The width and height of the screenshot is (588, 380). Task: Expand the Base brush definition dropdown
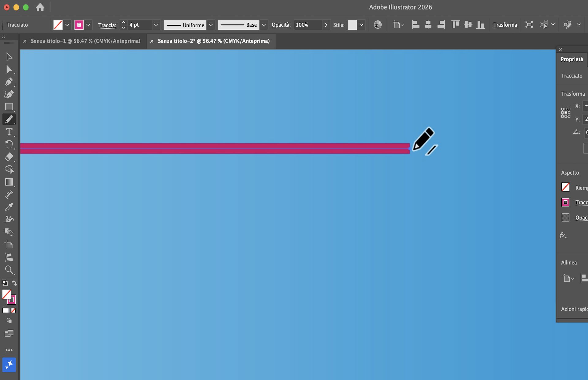pyautogui.click(x=264, y=25)
